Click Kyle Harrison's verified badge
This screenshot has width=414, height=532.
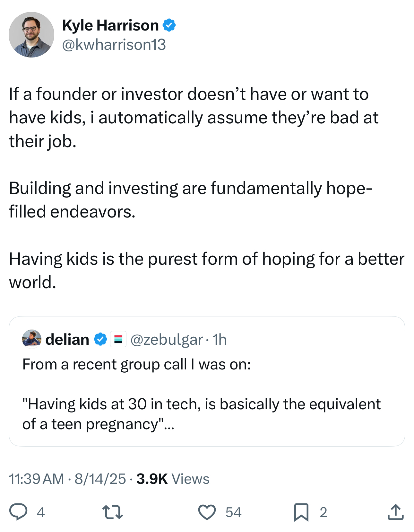click(x=170, y=25)
